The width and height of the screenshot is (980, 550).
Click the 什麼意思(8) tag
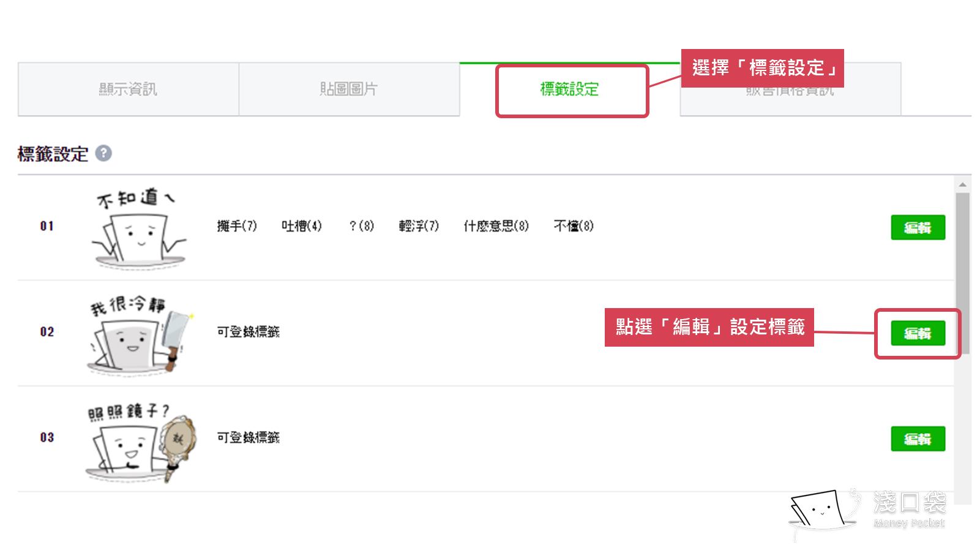click(x=496, y=226)
